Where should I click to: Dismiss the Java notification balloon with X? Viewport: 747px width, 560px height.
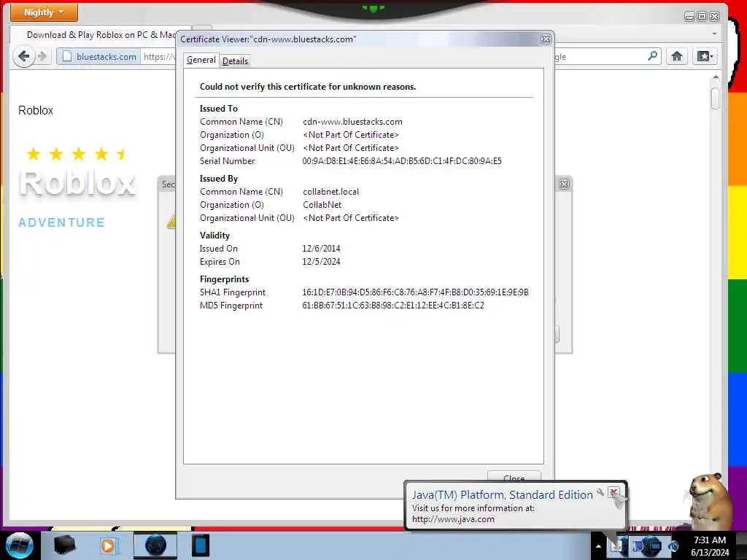tap(614, 492)
